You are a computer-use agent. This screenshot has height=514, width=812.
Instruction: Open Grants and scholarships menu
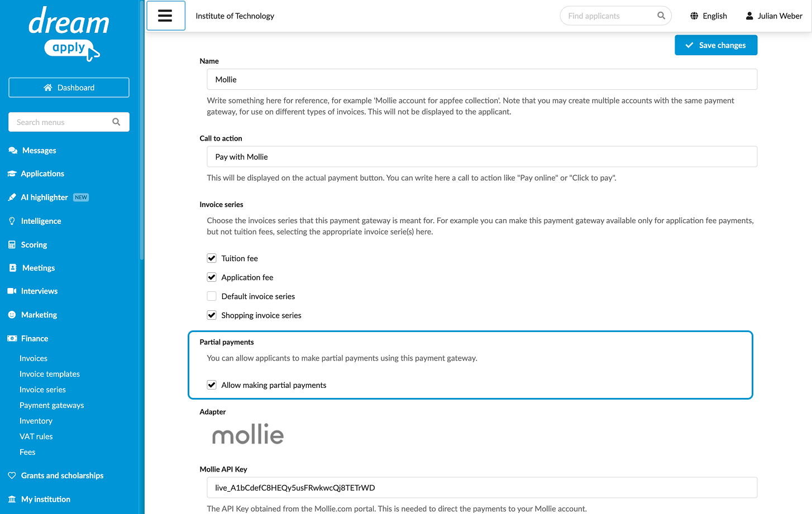[x=62, y=475]
